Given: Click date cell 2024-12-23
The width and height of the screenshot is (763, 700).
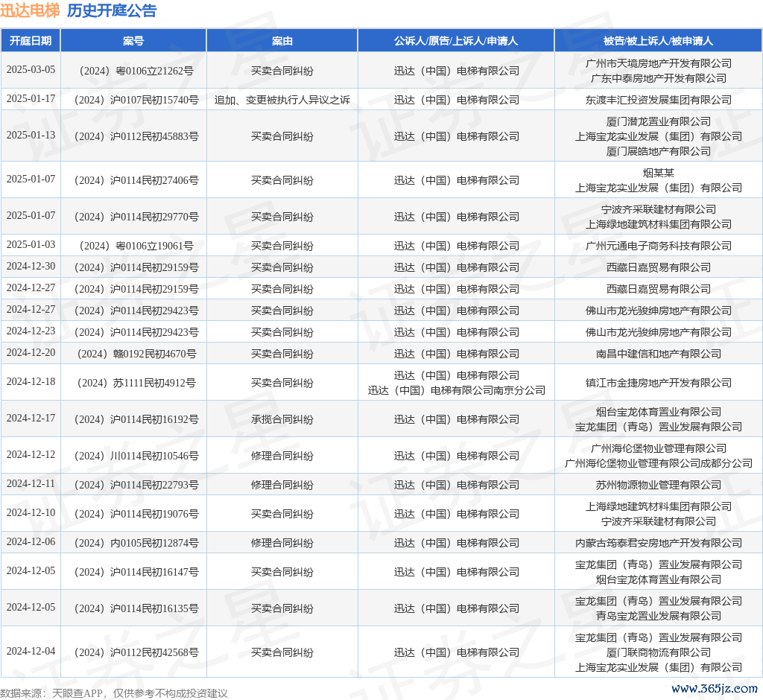Looking at the screenshot, I should (x=31, y=331).
